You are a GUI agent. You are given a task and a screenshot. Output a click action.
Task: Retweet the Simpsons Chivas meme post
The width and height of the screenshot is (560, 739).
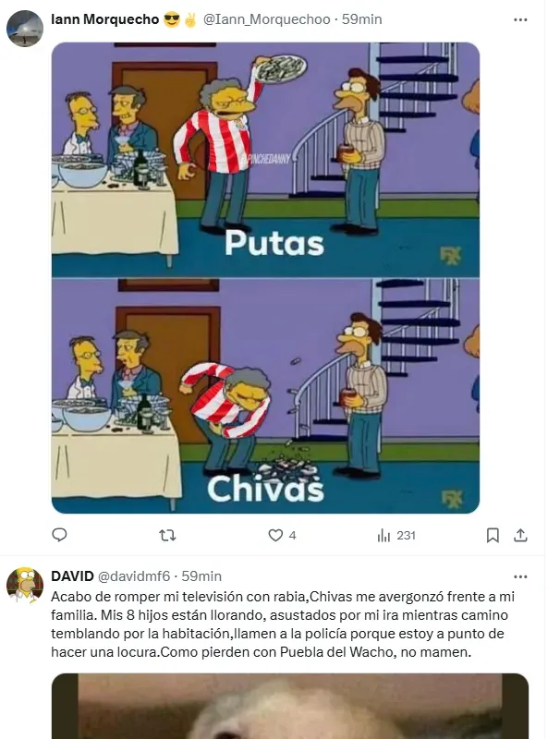[167, 536]
